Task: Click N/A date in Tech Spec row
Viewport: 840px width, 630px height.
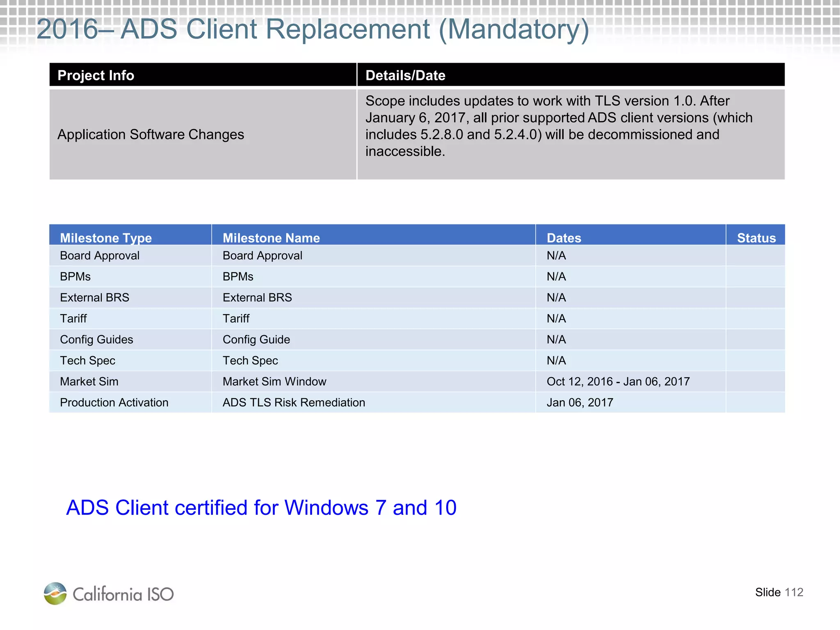Action: pos(556,361)
